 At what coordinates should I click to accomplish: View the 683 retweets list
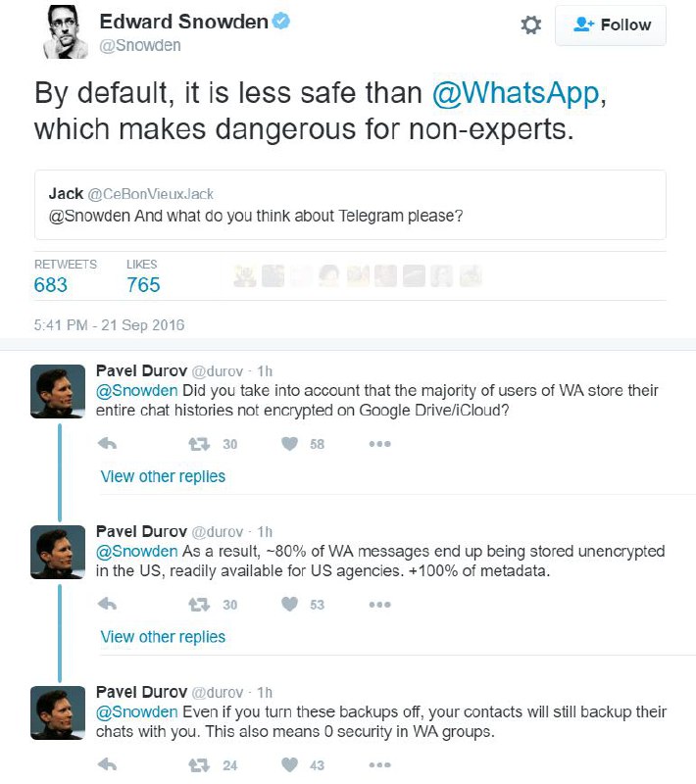tap(51, 284)
